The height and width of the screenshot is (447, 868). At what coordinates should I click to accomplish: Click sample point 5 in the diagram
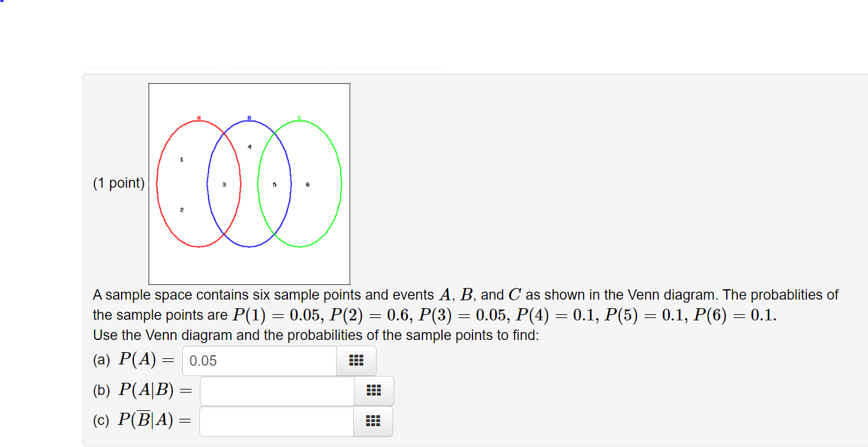274,183
